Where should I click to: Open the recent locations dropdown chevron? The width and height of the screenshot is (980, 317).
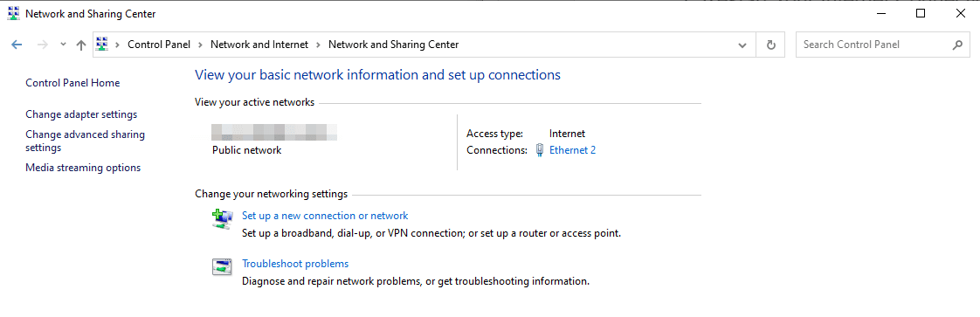point(63,45)
